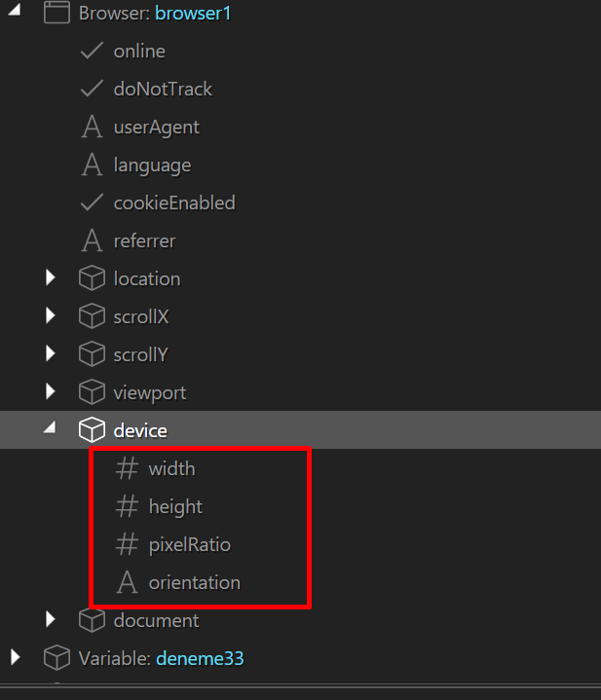Expand the location node
Viewport: 601px width, 700px height.
click(x=51, y=278)
